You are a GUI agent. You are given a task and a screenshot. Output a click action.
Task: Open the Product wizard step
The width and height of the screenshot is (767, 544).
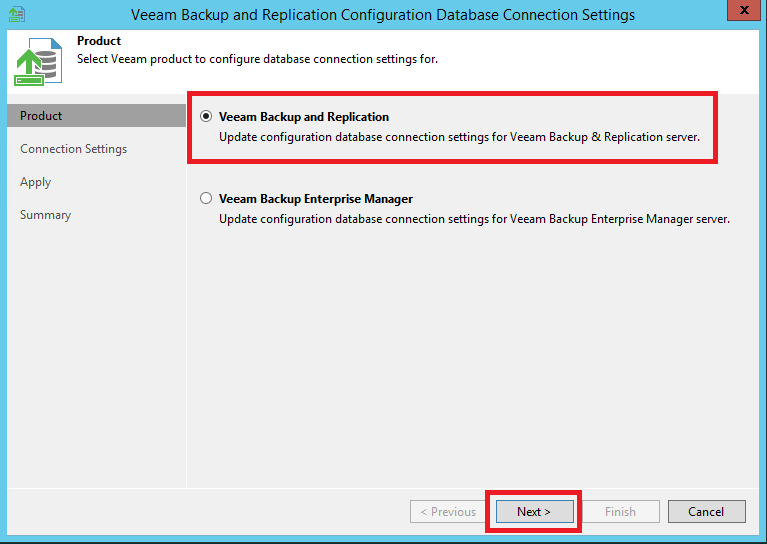pos(96,115)
